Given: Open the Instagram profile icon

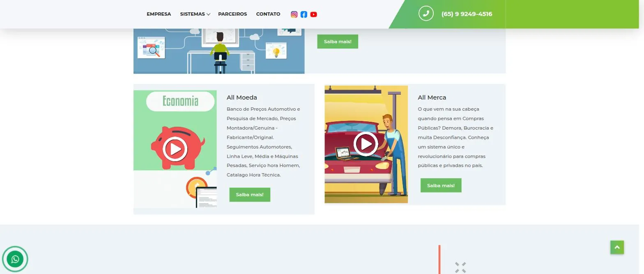Looking at the screenshot, I should pos(294,14).
